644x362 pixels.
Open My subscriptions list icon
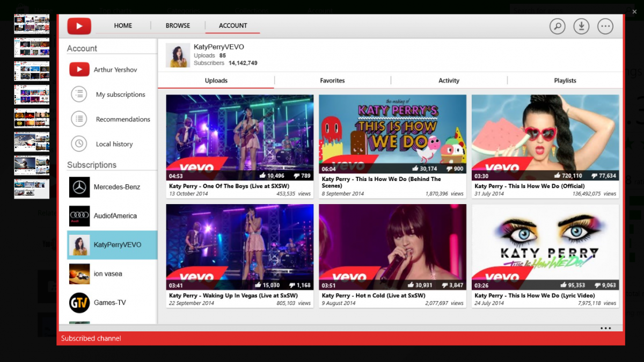[x=79, y=95]
